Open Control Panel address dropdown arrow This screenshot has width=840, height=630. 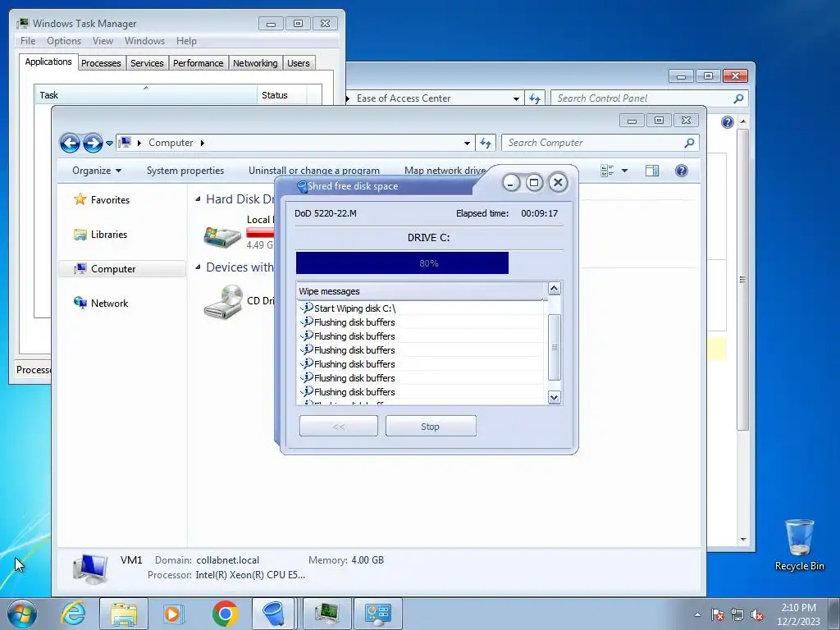coord(516,98)
